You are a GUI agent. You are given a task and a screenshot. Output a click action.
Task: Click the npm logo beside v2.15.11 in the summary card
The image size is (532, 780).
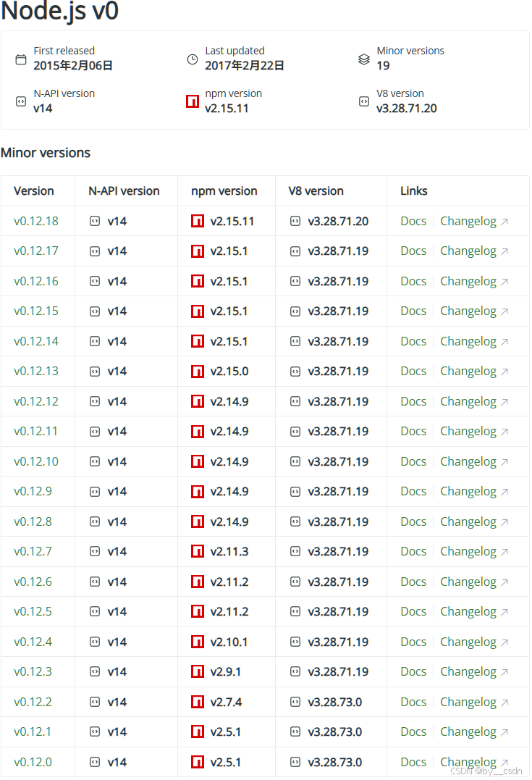[x=193, y=101]
